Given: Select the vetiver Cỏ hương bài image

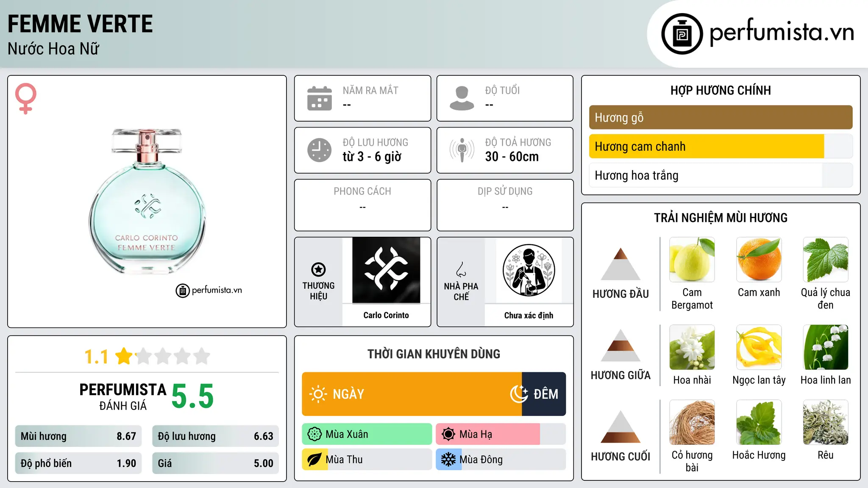Looking at the screenshot, I should point(692,422).
